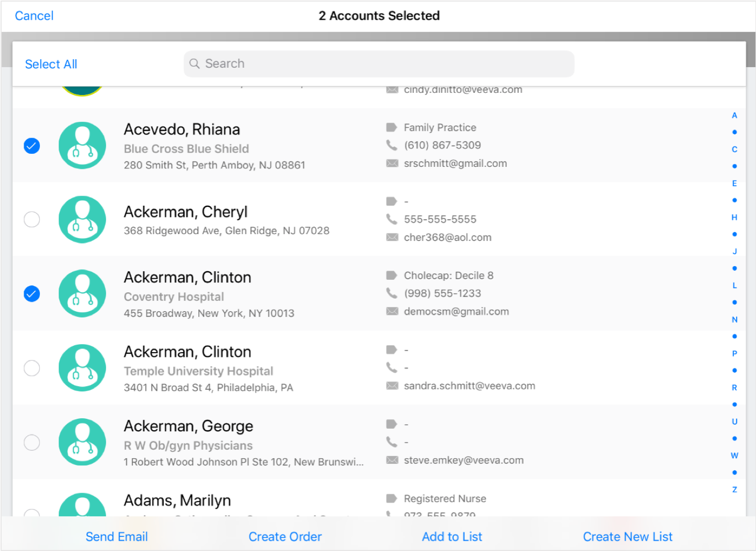Click Rhiana Acevedo's doctor avatar icon
Screen dimensions: 756x551
(x=82, y=146)
